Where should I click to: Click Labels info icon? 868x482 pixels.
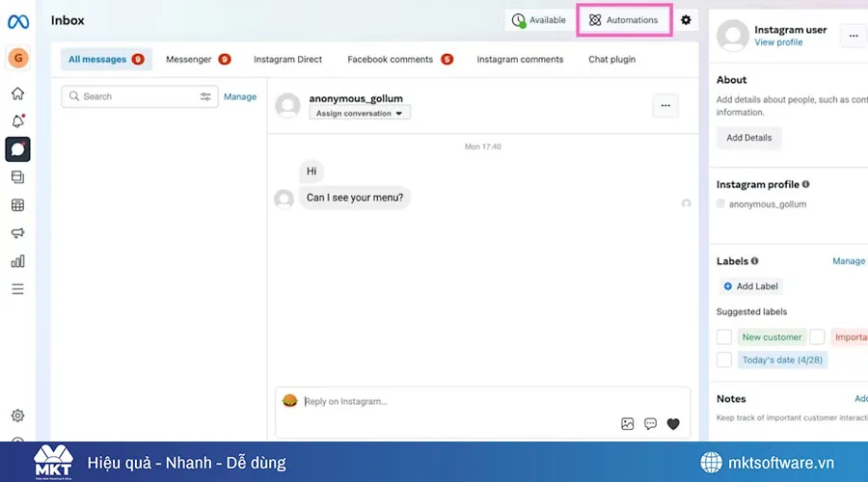pyautogui.click(x=754, y=260)
